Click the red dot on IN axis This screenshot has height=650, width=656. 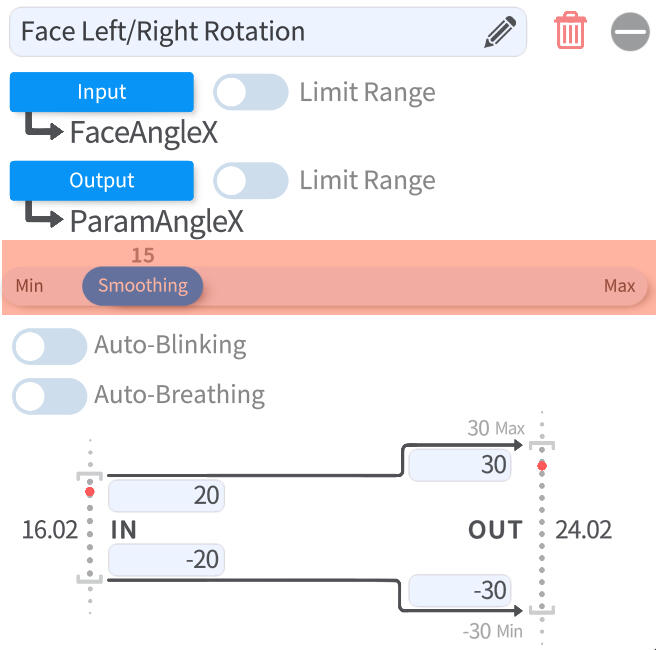(90, 492)
